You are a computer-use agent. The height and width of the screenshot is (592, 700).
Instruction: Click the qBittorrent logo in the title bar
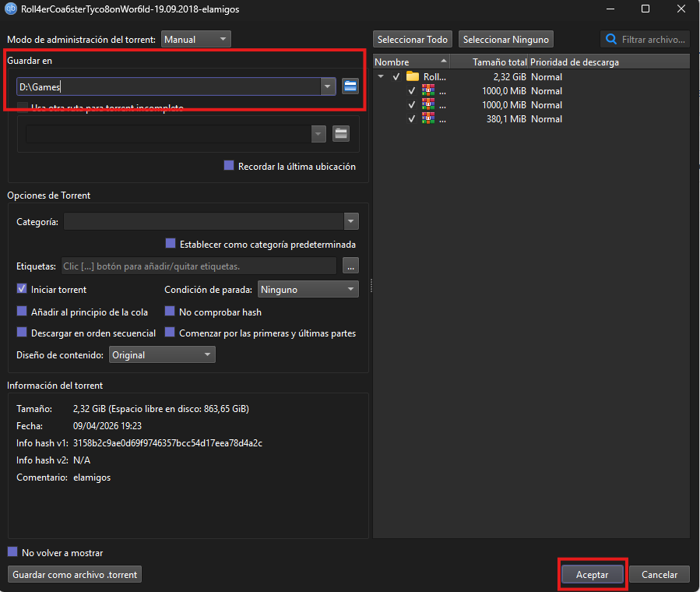(x=10, y=9)
